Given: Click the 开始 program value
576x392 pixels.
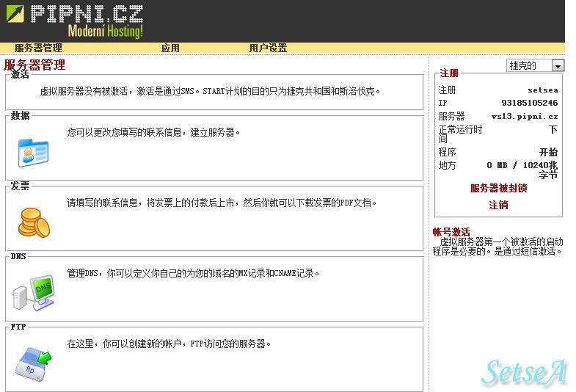Looking at the screenshot, I should point(548,152).
